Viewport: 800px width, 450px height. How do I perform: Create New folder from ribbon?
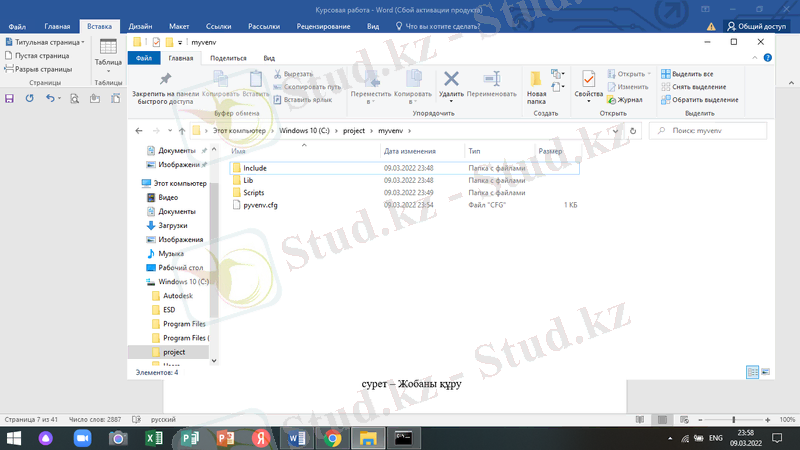click(536, 88)
